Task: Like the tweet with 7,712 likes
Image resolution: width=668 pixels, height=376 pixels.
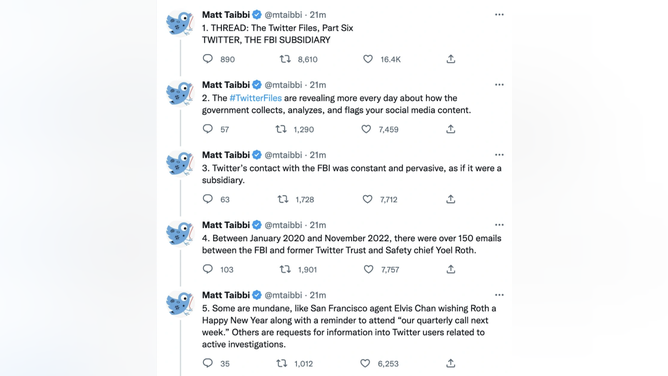Action: click(367, 199)
